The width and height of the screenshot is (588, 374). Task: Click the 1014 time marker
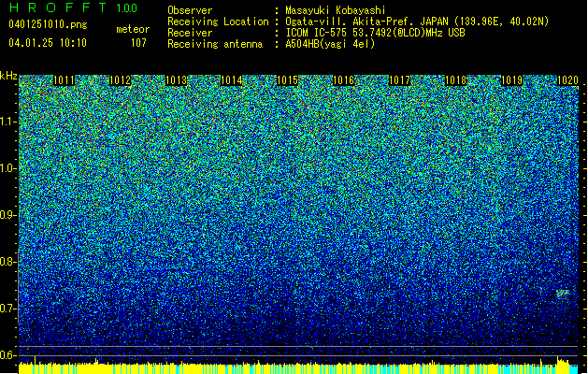[x=232, y=80]
